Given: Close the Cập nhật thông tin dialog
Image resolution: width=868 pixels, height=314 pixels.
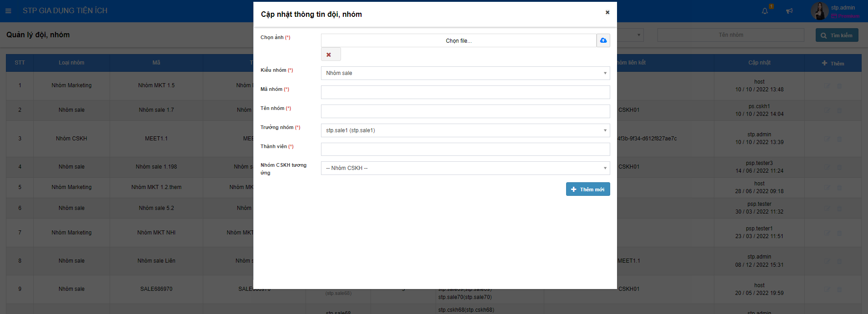Looking at the screenshot, I should tap(607, 12).
